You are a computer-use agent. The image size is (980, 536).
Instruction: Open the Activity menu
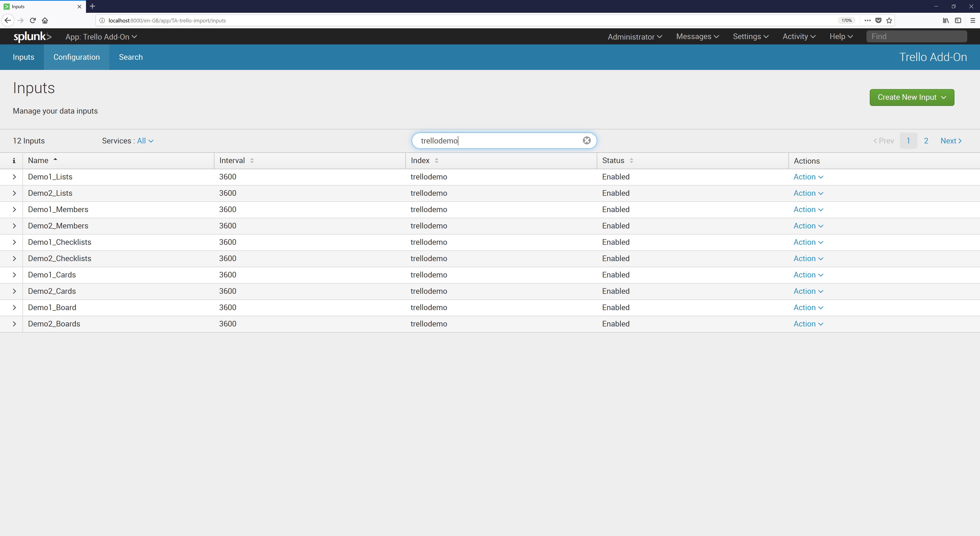(x=799, y=36)
